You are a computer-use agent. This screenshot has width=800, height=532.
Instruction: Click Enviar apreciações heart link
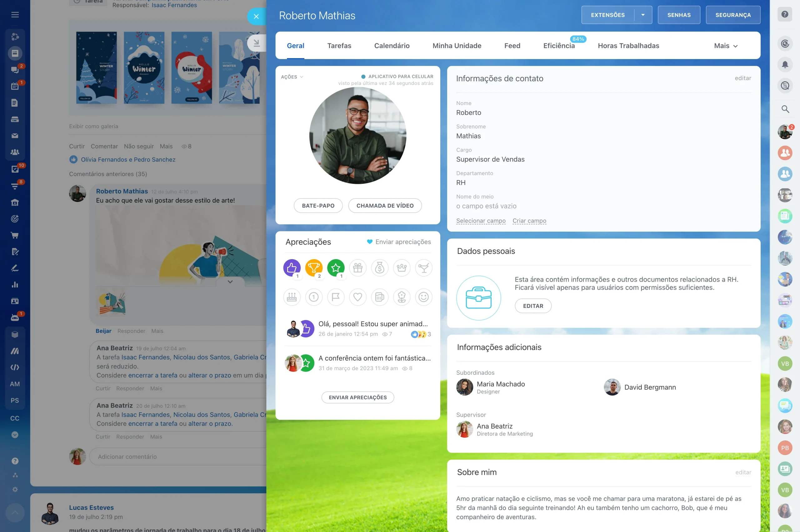click(399, 242)
